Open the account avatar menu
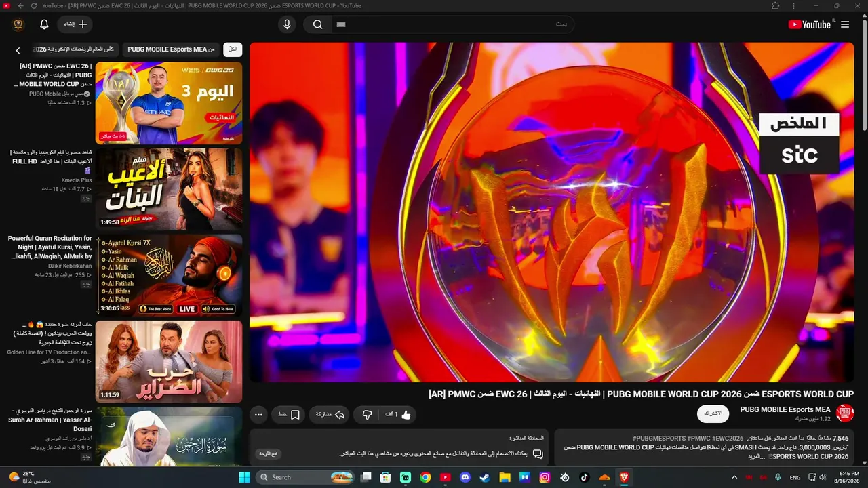 (x=18, y=24)
